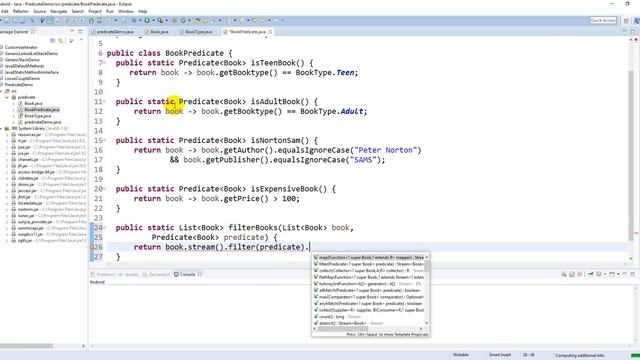640x360 pixels.
Task: Select flatMap(Function) completion proposal
Action: 369,277
